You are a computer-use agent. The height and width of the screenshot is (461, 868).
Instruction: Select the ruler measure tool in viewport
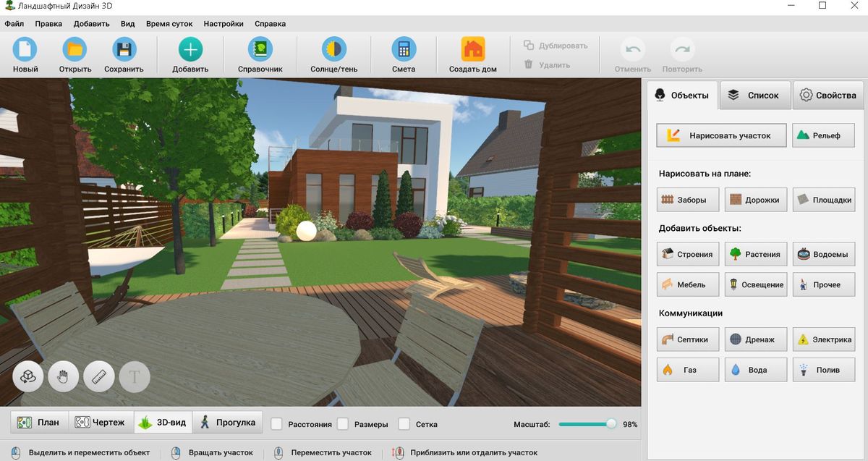pos(99,377)
